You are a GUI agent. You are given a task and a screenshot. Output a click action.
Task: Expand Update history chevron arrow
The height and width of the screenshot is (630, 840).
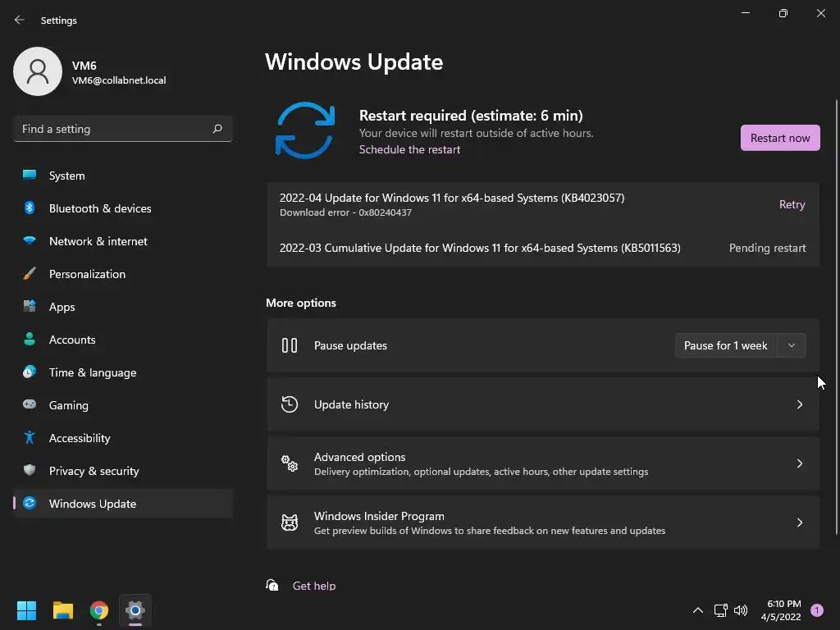tap(800, 404)
